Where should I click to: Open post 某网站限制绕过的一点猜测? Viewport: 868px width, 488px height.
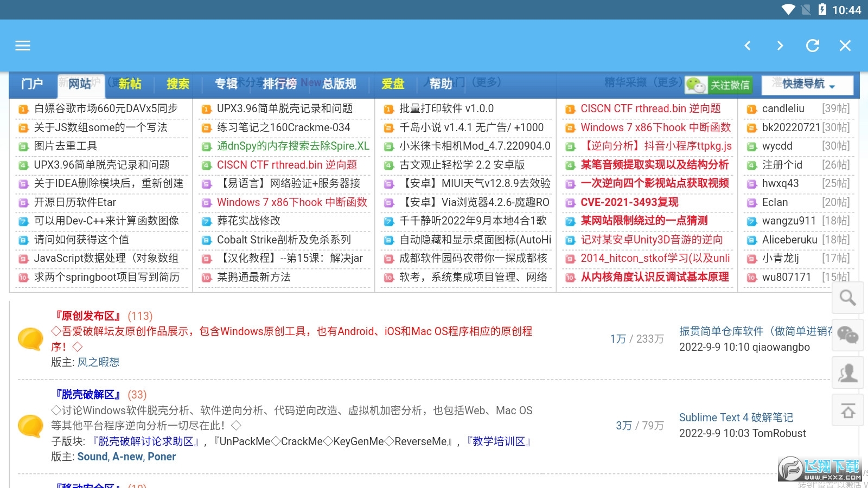click(644, 221)
